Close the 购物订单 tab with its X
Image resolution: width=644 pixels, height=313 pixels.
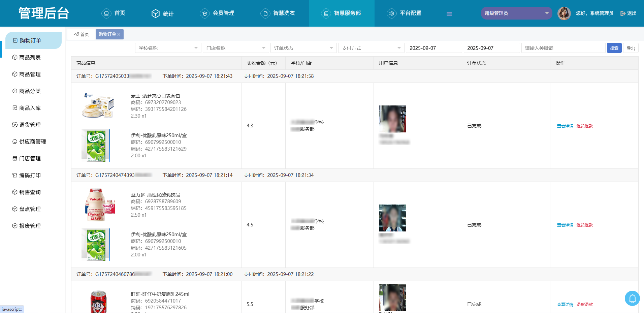click(x=119, y=35)
